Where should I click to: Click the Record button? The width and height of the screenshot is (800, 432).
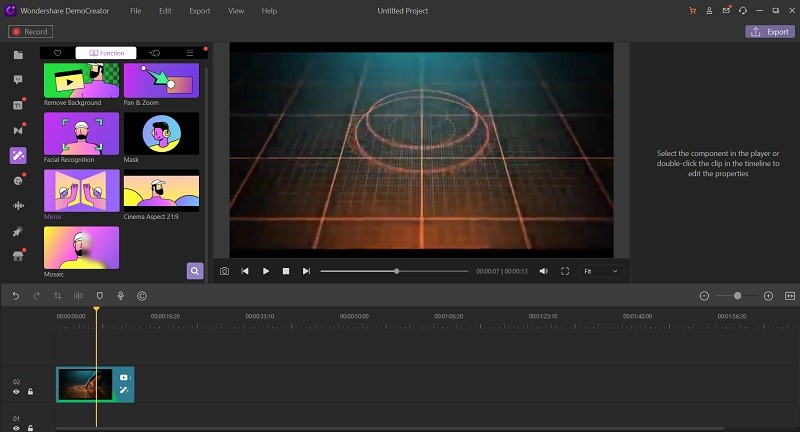30,32
